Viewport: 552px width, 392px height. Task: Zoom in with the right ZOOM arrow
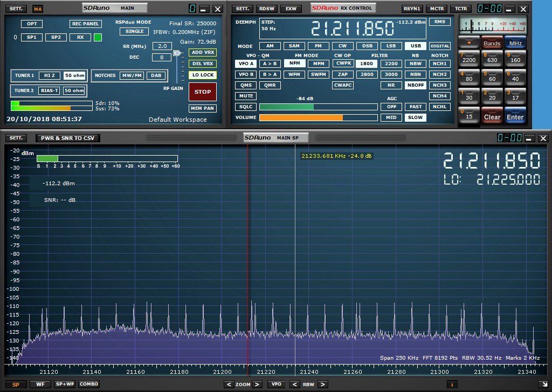(257, 384)
